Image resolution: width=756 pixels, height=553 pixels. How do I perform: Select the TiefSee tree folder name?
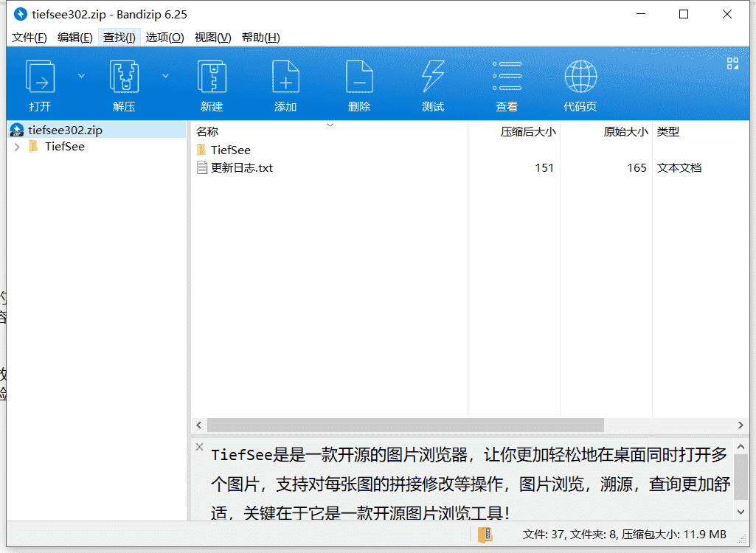click(x=65, y=147)
